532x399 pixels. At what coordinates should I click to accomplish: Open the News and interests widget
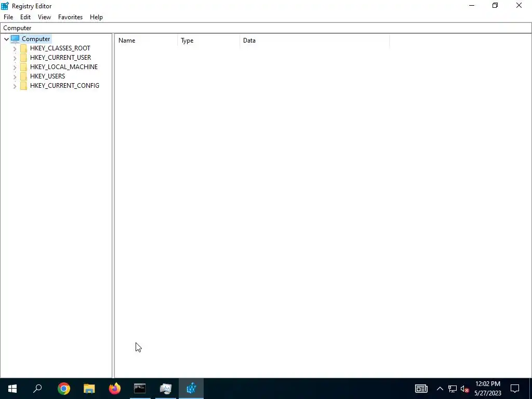[x=421, y=389]
